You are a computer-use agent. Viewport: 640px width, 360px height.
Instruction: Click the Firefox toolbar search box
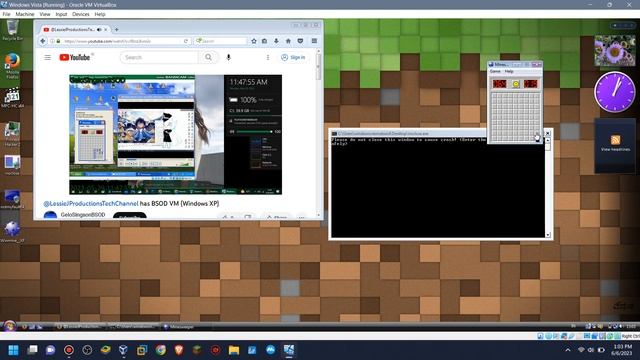coord(221,41)
